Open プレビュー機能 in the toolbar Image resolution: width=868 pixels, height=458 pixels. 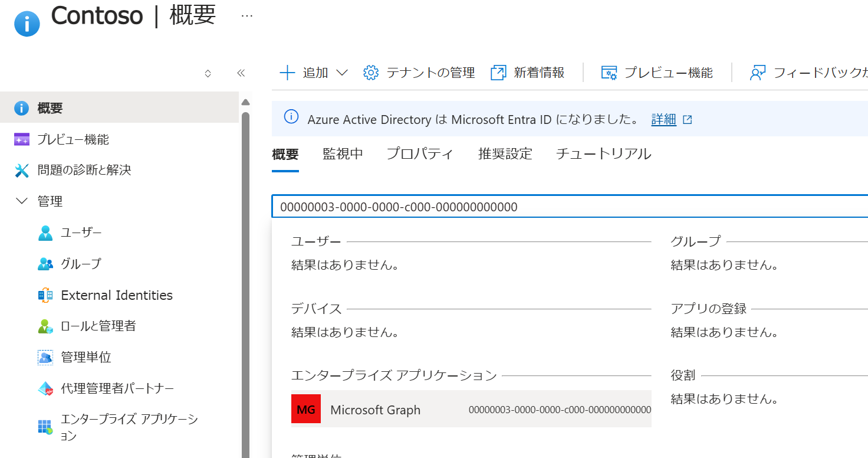657,73
